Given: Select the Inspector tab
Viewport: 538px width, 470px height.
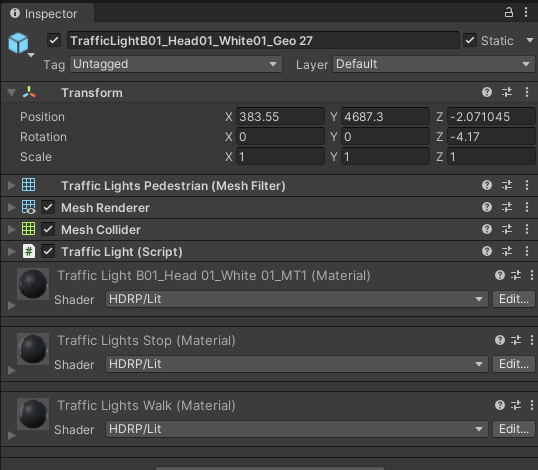Looking at the screenshot, I should pyautogui.click(x=47, y=14).
